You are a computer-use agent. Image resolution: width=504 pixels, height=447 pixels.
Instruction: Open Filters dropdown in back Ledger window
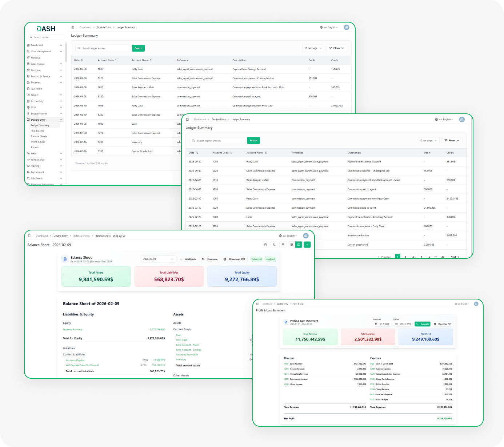click(337, 48)
